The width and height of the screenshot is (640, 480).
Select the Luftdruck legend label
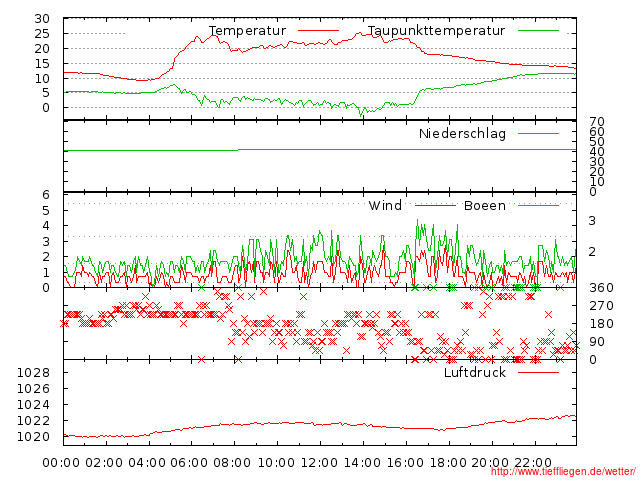tap(475, 372)
